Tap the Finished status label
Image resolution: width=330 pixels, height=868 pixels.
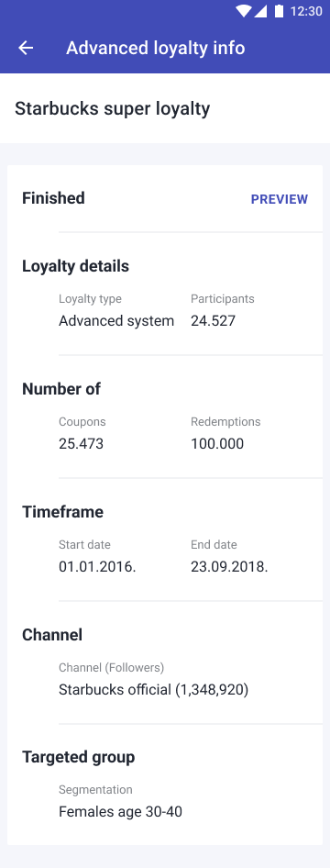pos(53,198)
